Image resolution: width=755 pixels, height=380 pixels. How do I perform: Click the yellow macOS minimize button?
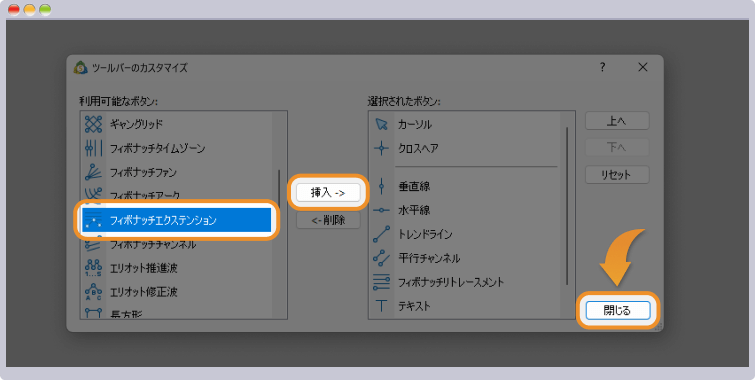(x=29, y=9)
